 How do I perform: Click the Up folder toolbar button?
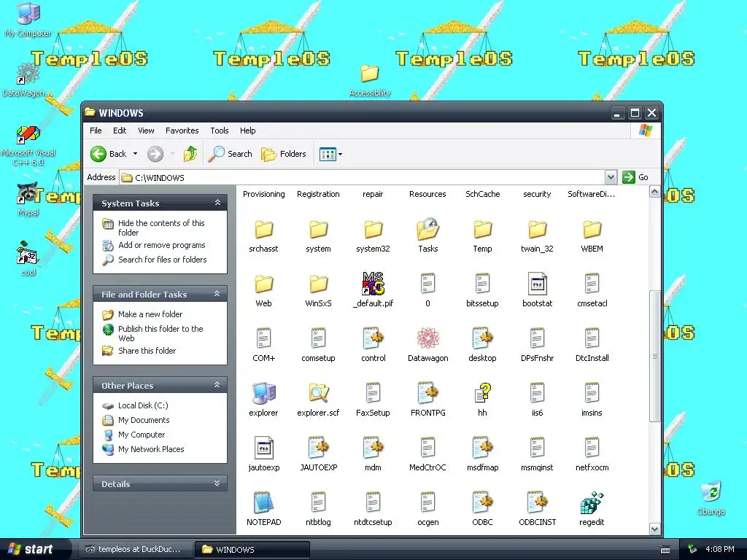click(190, 154)
